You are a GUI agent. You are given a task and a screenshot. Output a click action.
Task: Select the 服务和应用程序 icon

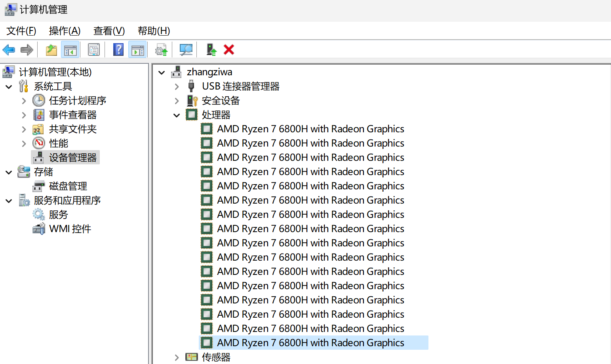(24, 200)
